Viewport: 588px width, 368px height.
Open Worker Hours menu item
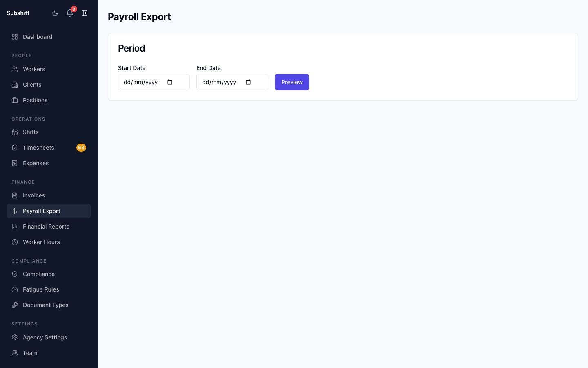[49, 242]
